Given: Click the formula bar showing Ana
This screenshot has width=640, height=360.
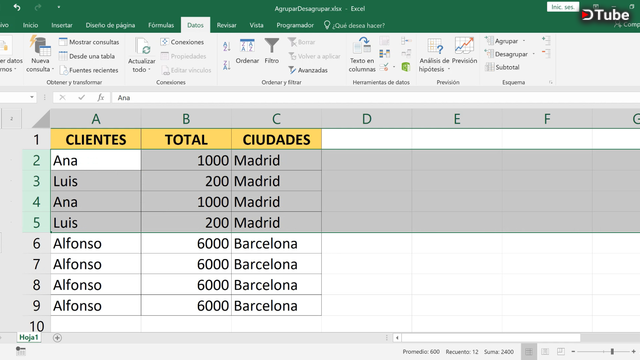Looking at the screenshot, I should 376,98.
